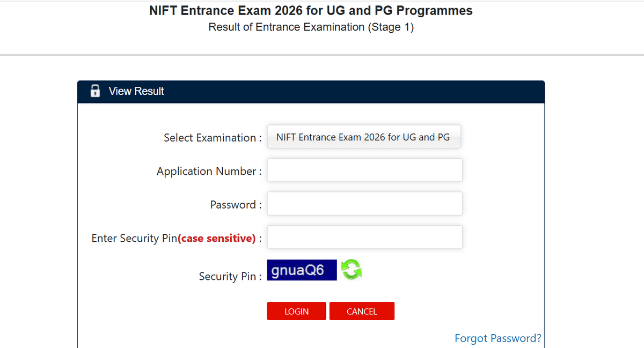
Task: Click the captcha showing gnuaQ6
Action: point(302,270)
